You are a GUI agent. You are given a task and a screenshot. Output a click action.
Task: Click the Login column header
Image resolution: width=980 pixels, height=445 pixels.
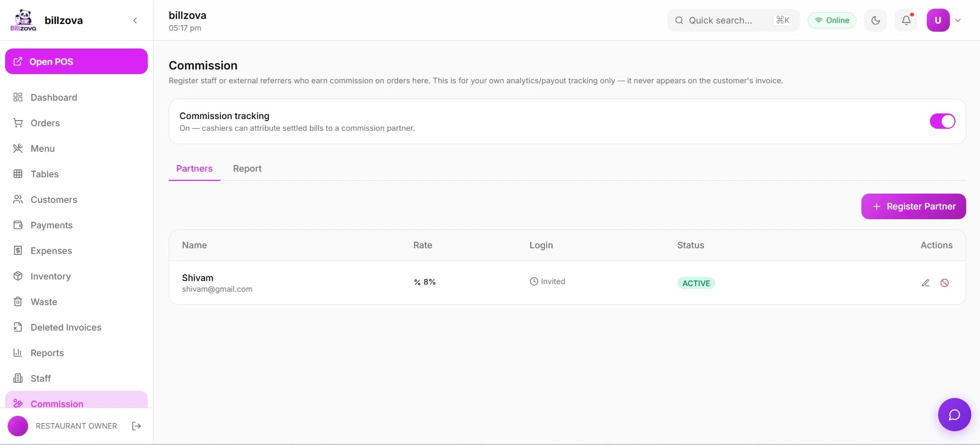541,245
